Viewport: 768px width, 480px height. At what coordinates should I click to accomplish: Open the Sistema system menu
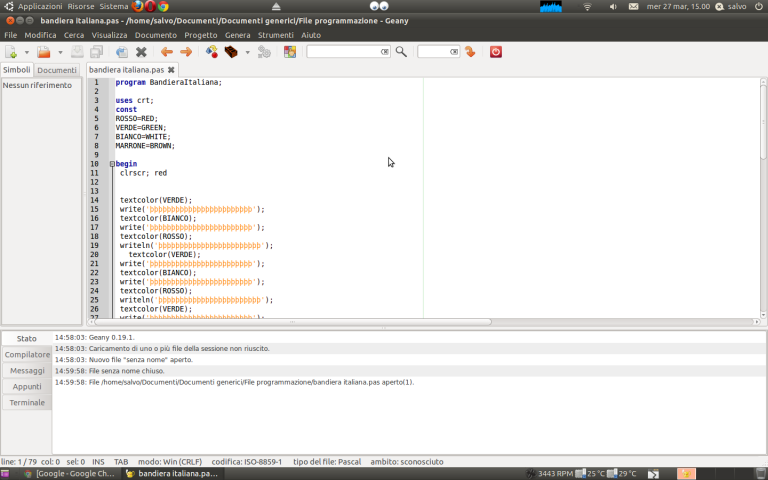tap(114, 6)
